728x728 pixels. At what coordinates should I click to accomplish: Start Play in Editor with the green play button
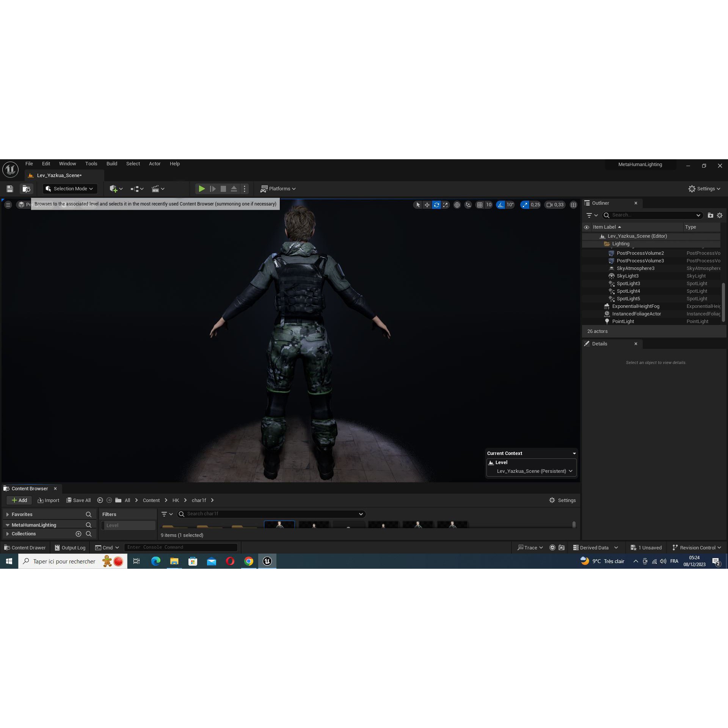tap(202, 188)
